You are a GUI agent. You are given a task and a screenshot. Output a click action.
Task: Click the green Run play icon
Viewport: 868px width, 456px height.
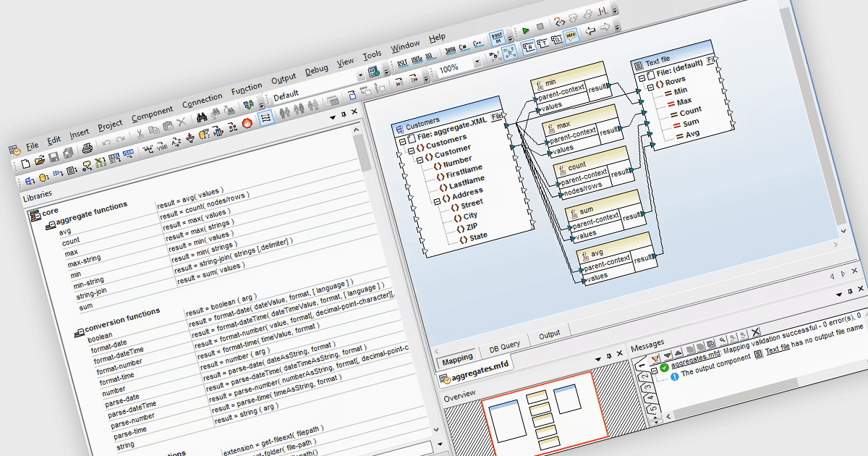click(526, 30)
